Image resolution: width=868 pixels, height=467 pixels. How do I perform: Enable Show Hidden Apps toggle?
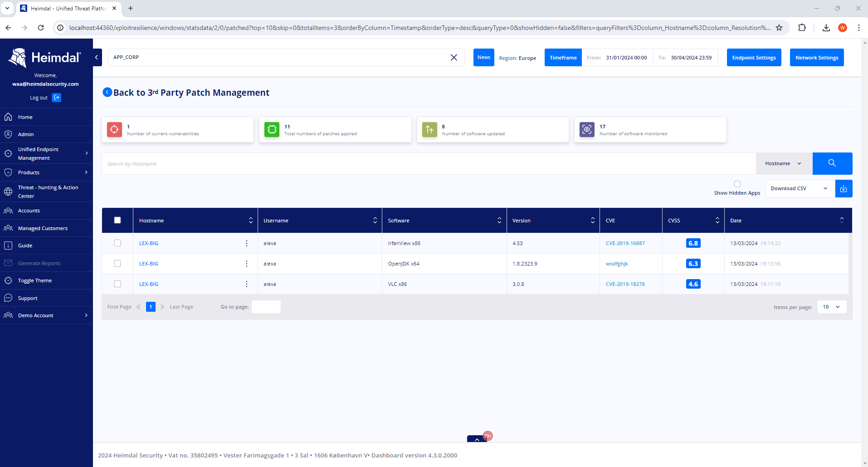pos(737,184)
